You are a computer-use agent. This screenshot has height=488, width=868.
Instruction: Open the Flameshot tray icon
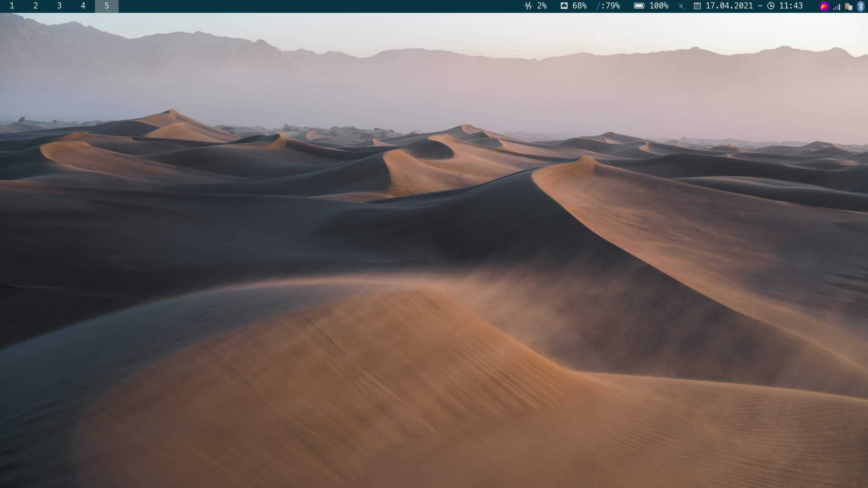(x=824, y=6)
